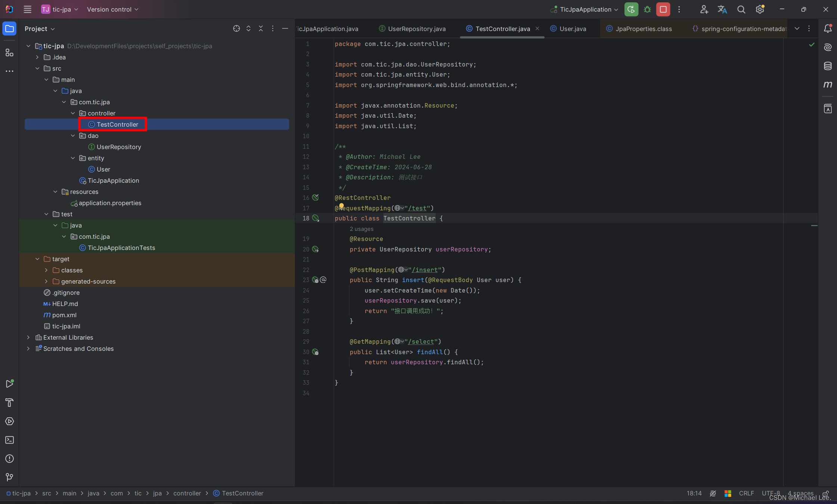Collapse the target folder
Image resolution: width=837 pixels, height=504 pixels.
37,259
